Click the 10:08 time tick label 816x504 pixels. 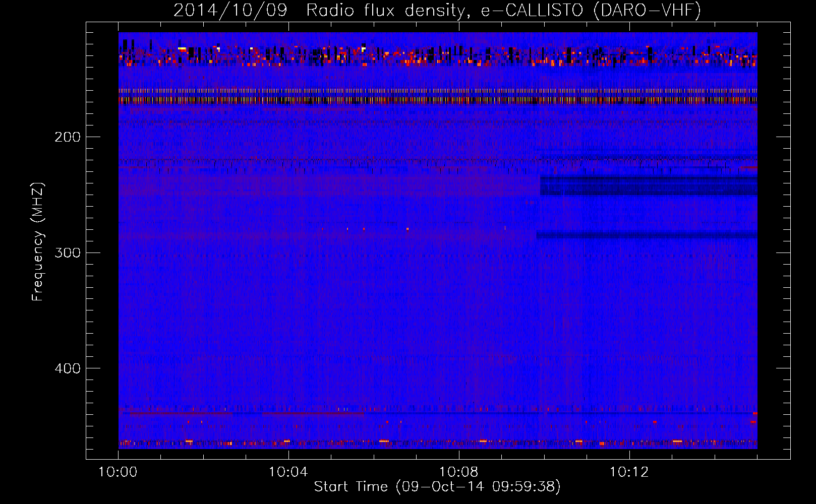(459, 472)
